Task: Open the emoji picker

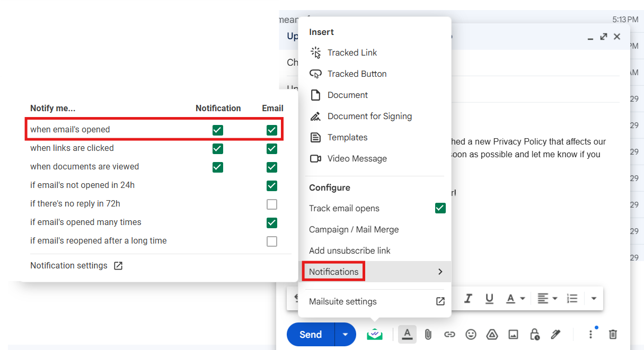Action: click(471, 334)
